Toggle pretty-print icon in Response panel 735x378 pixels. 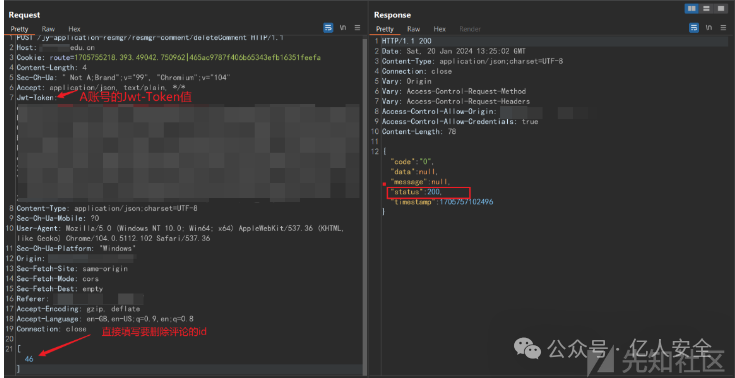694,28
